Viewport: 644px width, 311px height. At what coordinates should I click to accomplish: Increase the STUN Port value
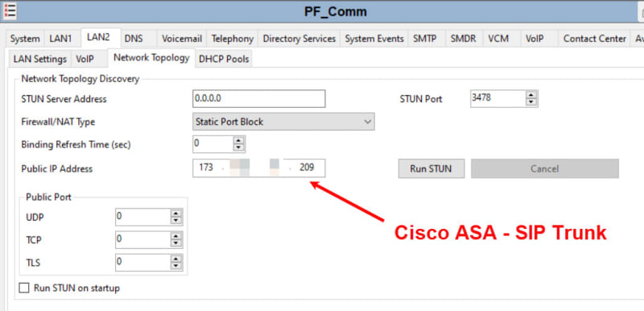click(531, 95)
